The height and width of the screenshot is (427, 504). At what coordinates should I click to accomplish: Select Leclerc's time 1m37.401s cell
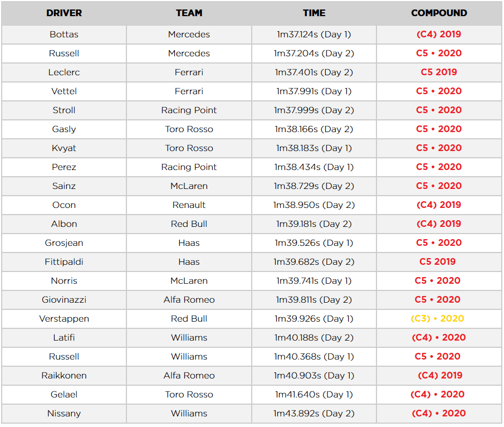tap(314, 72)
